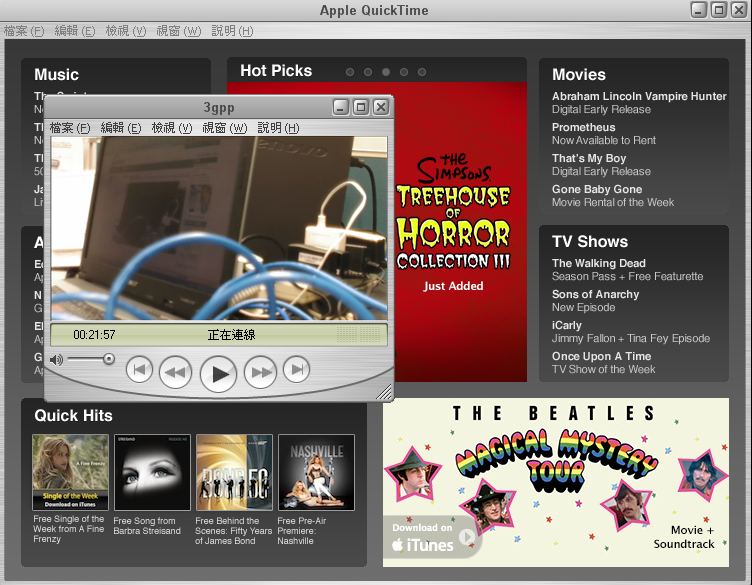Screen dimensions: 752x585
Task: Open 檢視 (V) menu in 3gpp window
Action: coord(172,128)
